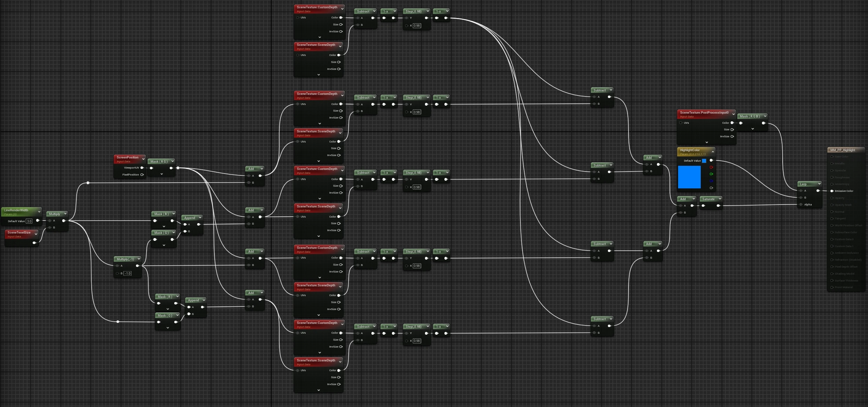Click the green G output pin on HighlightColor

[x=711, y=174]
